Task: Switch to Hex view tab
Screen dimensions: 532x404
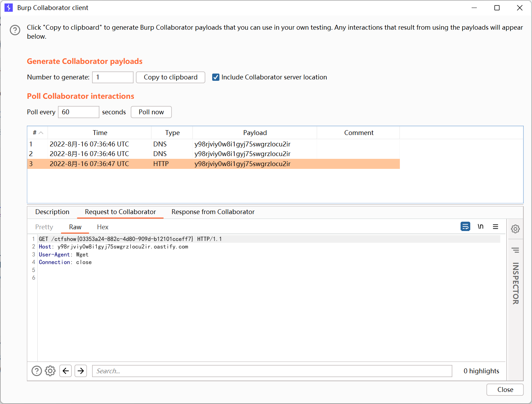Action: tap(103, 227)
